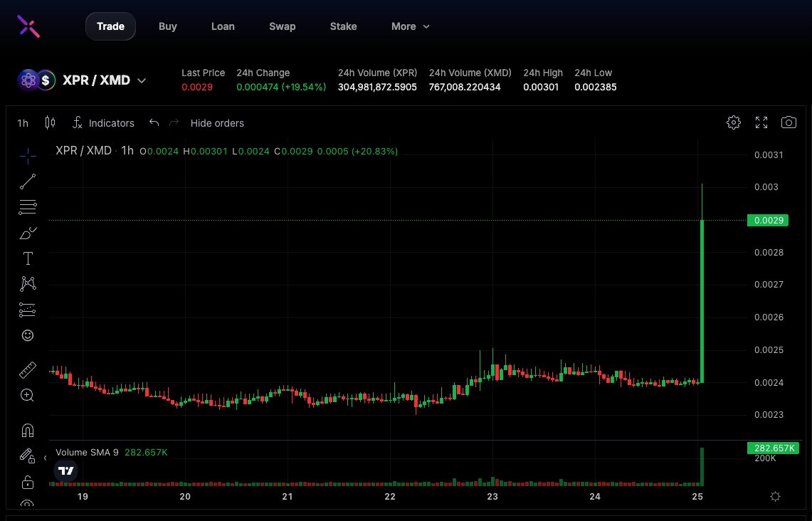Screen dimensions: 812x521
Task: Select the brush drawing tool
Action: (x=28, y=233)
